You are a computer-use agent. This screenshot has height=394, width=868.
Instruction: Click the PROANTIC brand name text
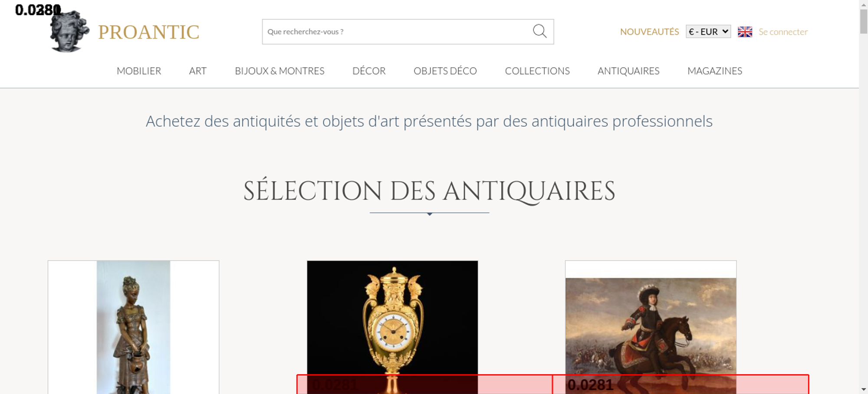(148, 33)
